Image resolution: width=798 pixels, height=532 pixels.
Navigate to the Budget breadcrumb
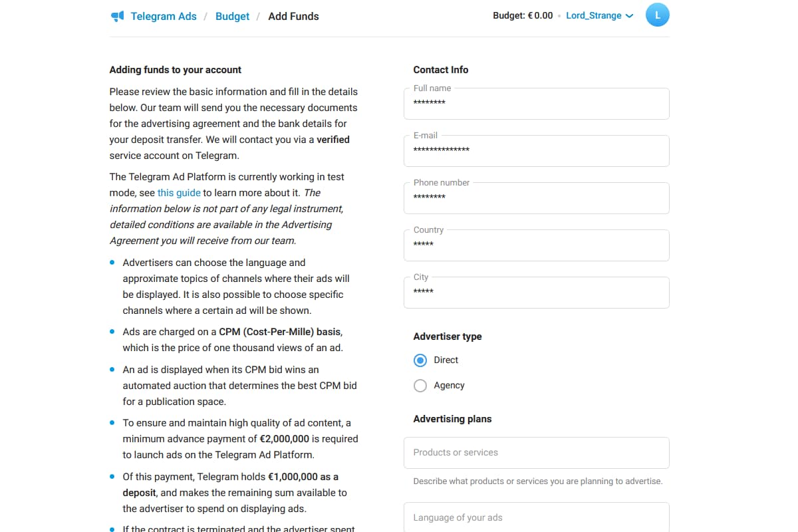(232, 17)
